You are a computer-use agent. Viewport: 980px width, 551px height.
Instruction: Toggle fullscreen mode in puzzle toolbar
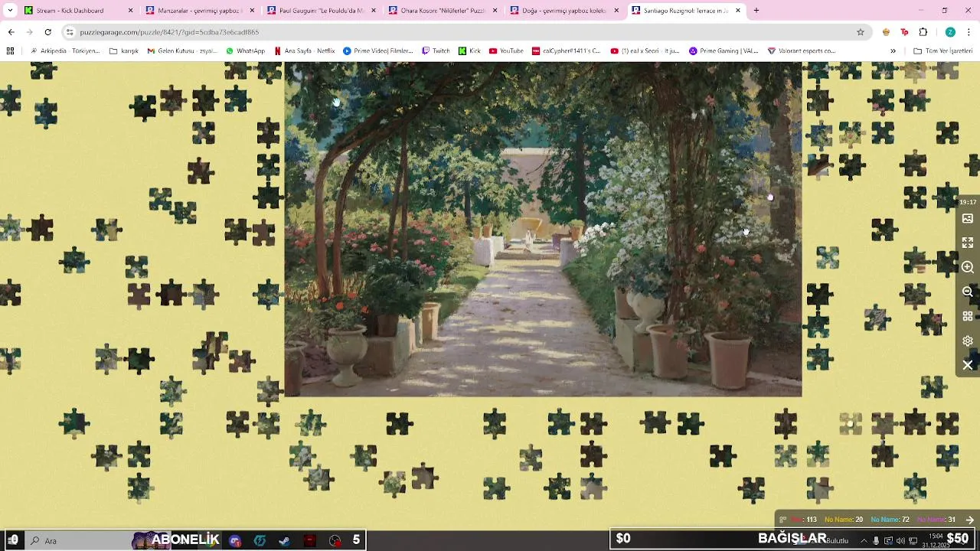[968, 243]
